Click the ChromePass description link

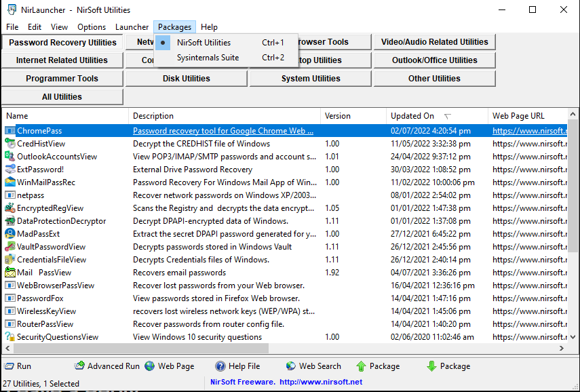pos(223,131)
